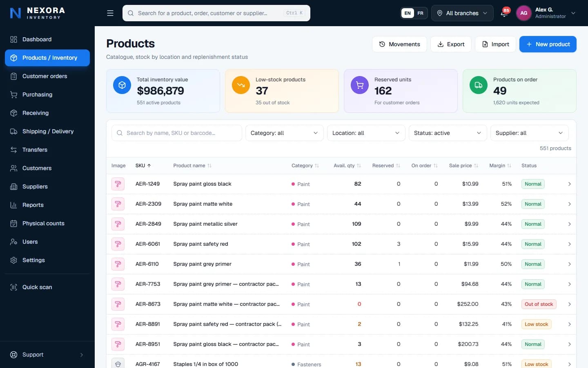Sort by the Margin column
588x368 pixels.
(x=500, y=166)
